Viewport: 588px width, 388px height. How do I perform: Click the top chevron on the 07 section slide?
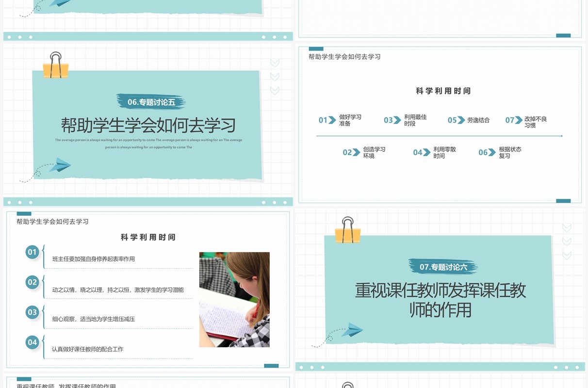tap(567, 227)
